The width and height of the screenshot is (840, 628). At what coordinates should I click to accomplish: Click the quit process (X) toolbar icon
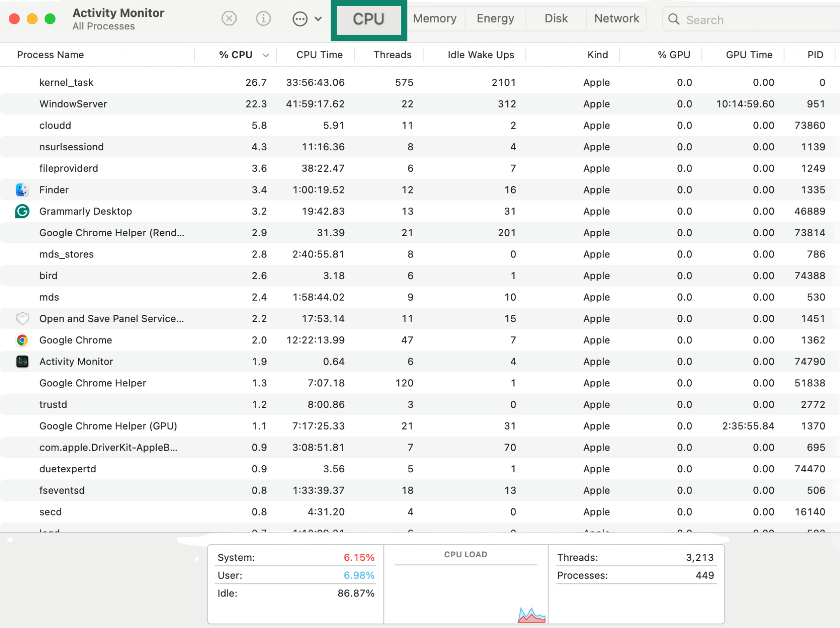coord(229,19)
